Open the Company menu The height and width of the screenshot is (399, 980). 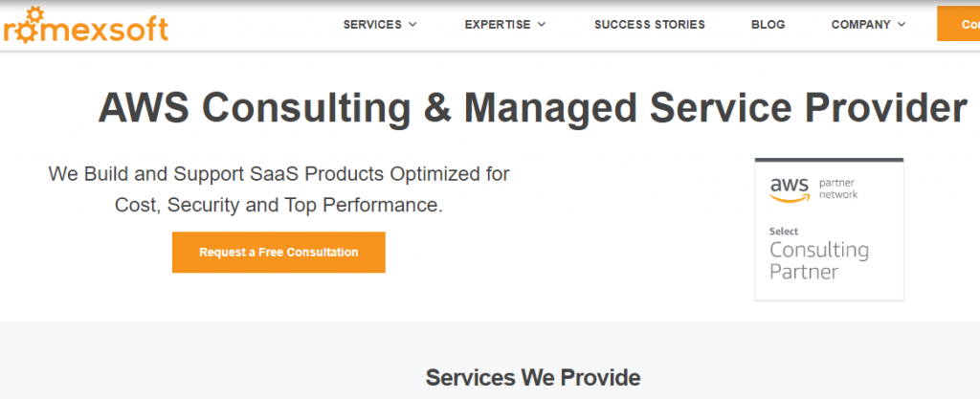(860, 25)
